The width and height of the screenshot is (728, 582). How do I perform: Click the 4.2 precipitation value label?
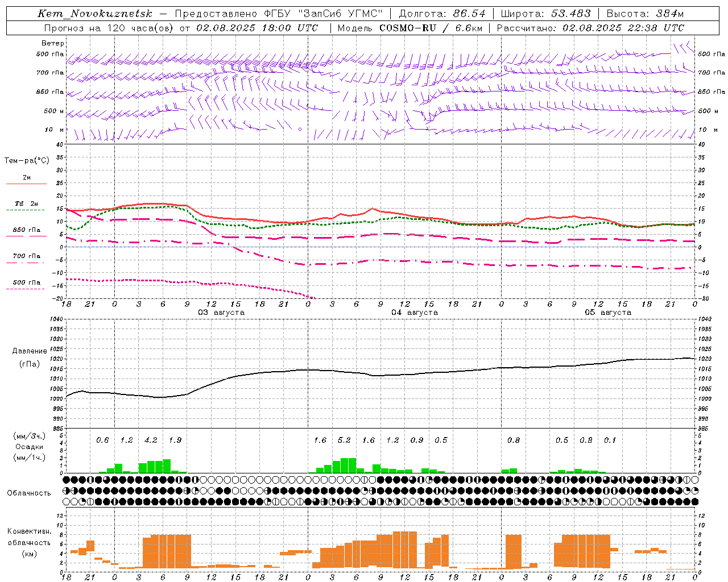click(151, 440)
